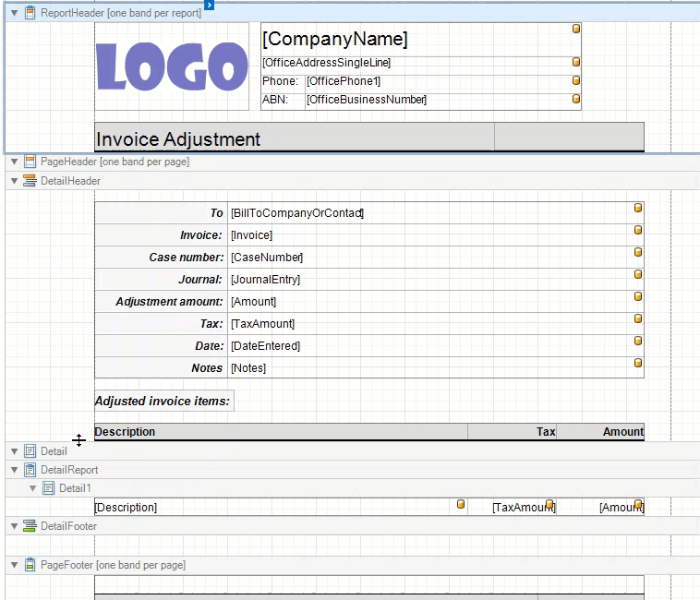Collapse the ReportHeader band
The width and height of the screenshot is (700, 600).
point(14,13)
